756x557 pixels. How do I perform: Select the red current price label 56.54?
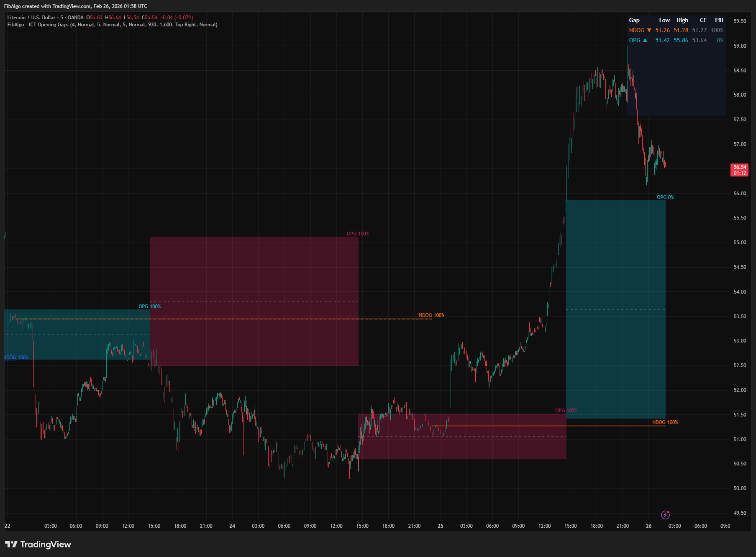click(x=739, y=170)
